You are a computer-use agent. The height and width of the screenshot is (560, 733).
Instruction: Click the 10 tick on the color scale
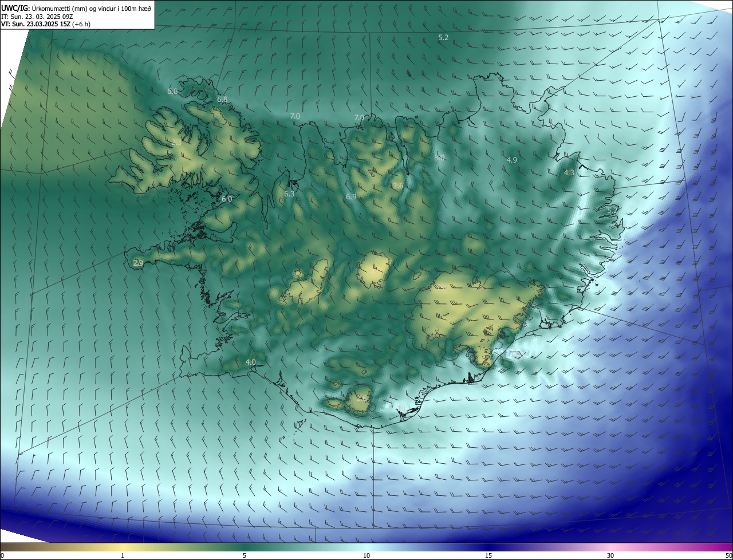pyautogui.click(x=366, y=555)
